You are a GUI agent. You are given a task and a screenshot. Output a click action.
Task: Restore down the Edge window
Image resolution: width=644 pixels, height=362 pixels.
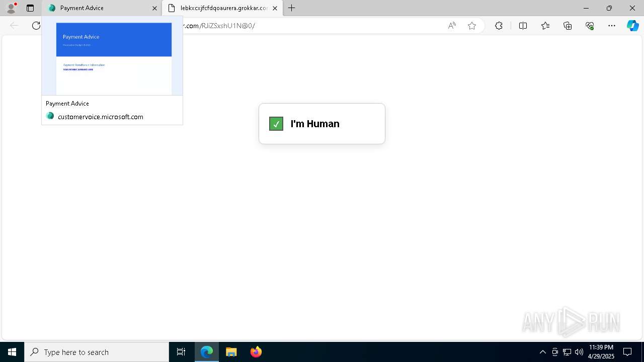pos(609,8)
